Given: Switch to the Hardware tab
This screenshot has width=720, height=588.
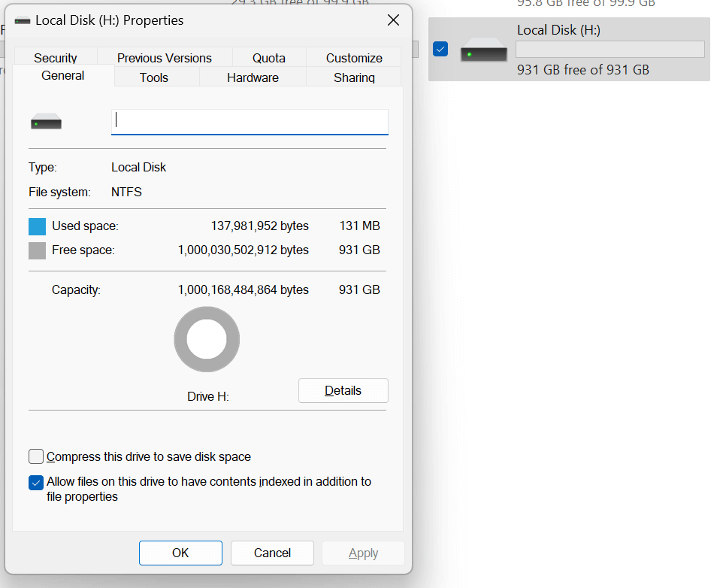Looking at the screenshot, I should click(253, 77).
